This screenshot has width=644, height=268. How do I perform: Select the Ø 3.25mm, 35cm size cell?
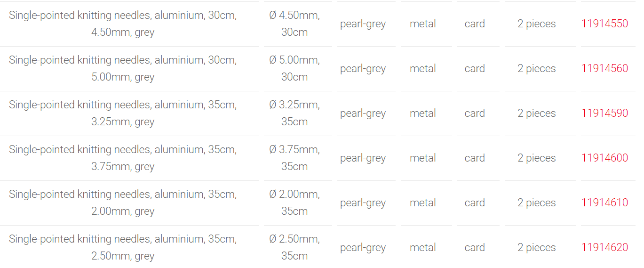[x=294, y=114]
